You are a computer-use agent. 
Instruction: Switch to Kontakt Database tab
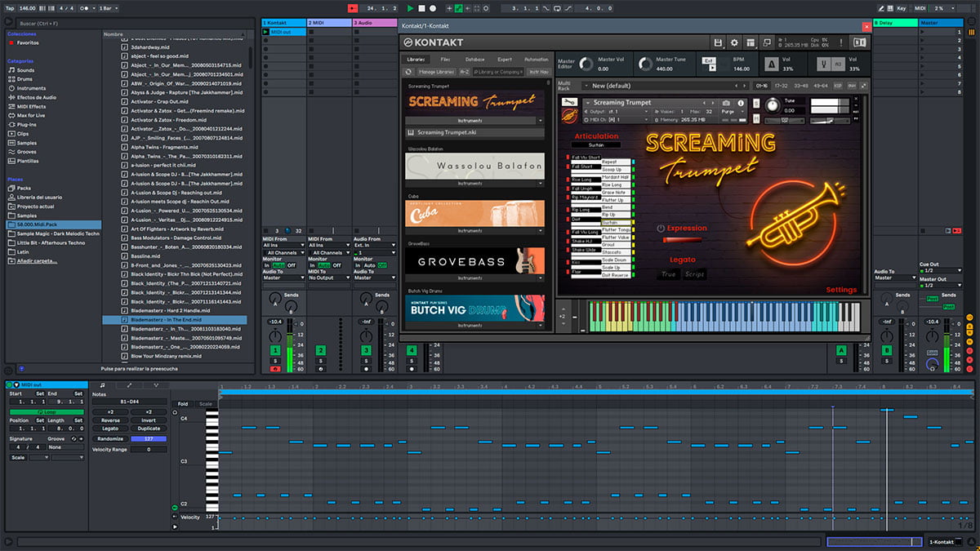point(474,60)
